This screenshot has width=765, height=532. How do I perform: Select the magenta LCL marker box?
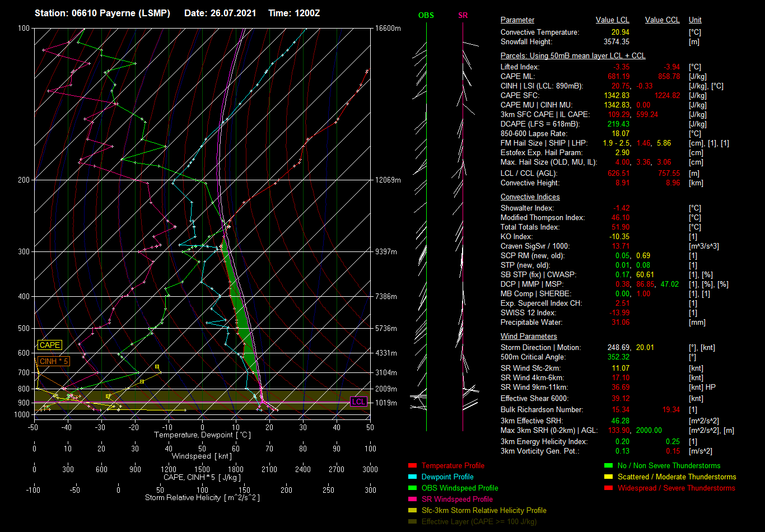(x=358, y=402)
